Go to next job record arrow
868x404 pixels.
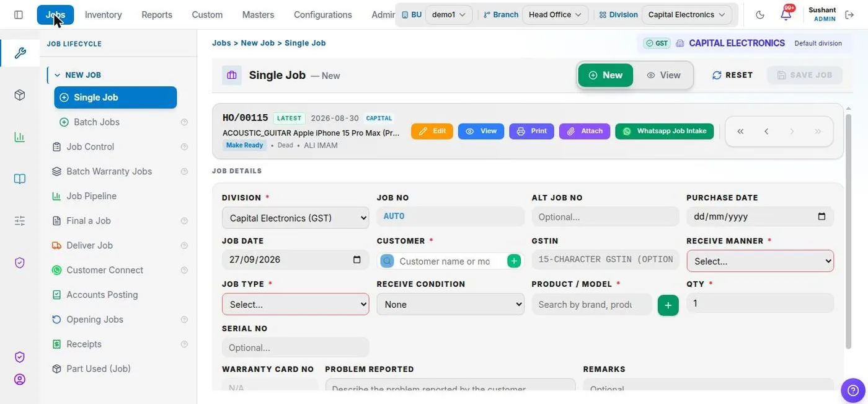pos(792,132)
